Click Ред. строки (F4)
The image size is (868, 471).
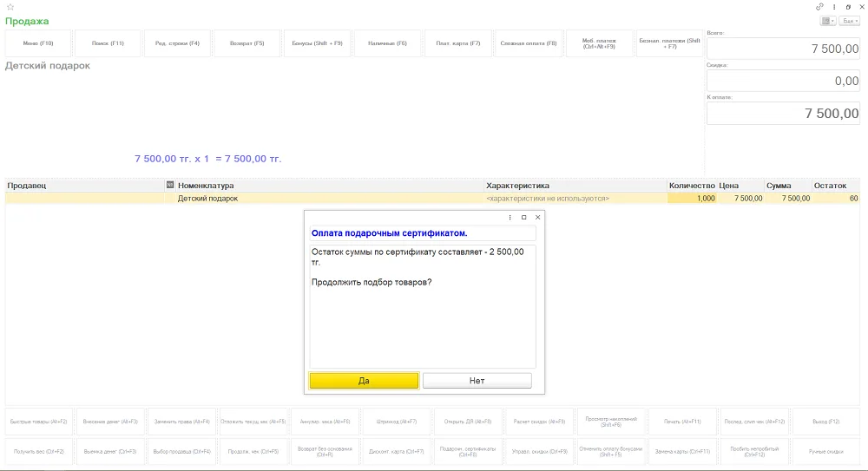click(177, 43)
